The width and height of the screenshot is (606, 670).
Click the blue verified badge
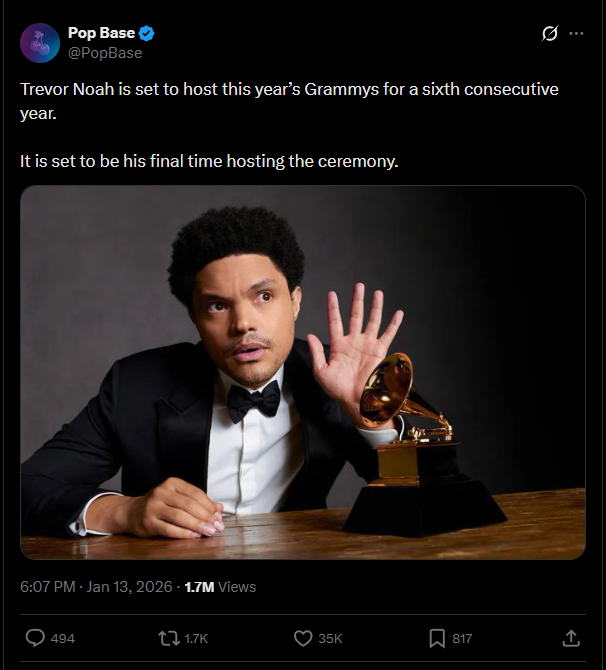point(147,33)
